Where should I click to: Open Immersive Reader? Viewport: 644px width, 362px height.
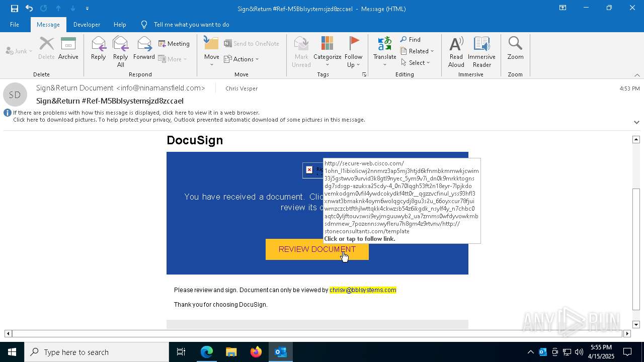click(481, 52)
